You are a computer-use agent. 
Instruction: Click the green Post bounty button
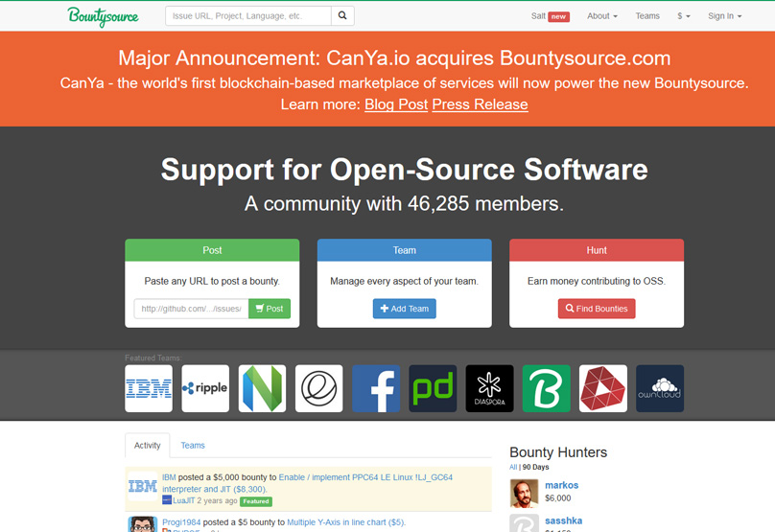pyautogui.click(x=270, y=309)
